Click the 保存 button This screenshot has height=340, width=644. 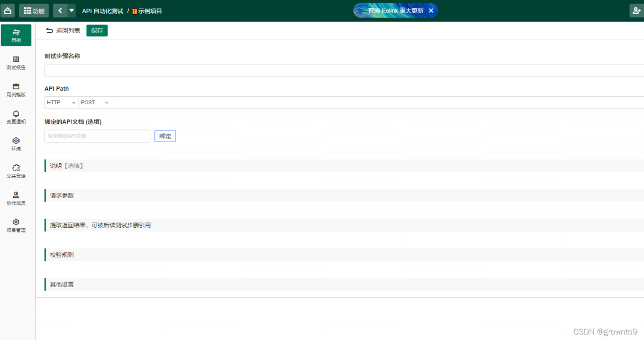pos(97,31)
